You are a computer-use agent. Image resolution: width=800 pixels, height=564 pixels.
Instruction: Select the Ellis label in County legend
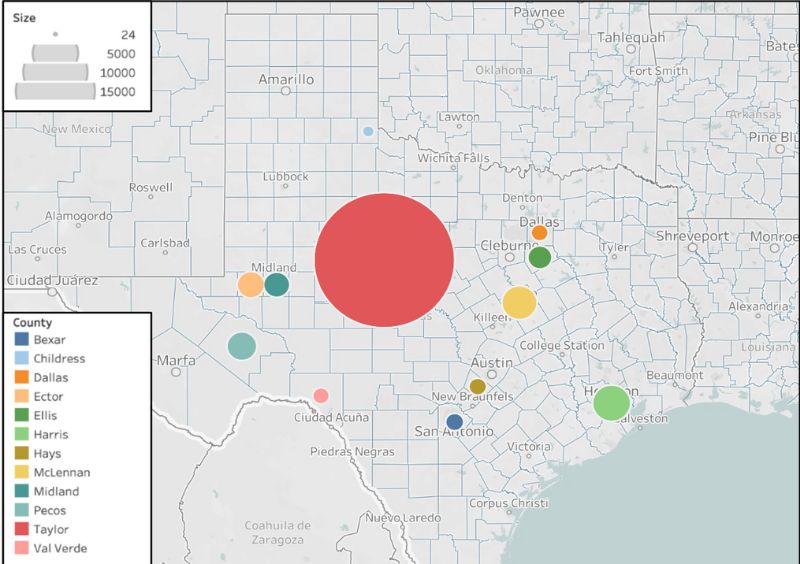point(45,415)
